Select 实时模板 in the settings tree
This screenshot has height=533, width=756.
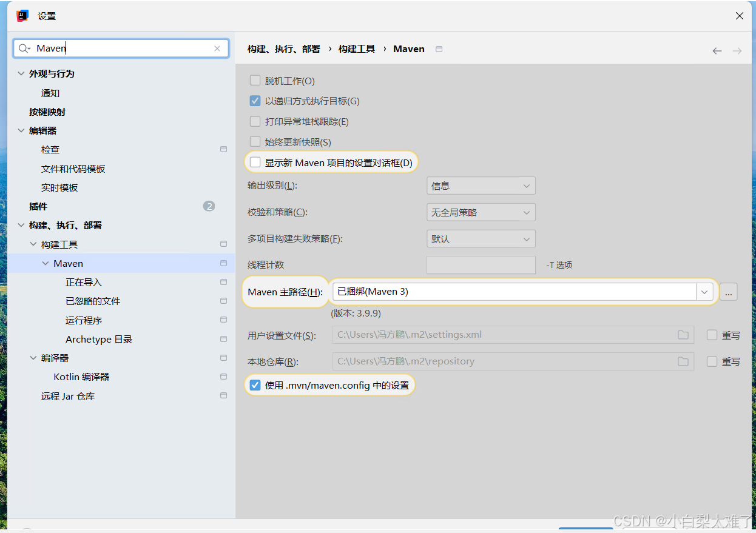59,187
